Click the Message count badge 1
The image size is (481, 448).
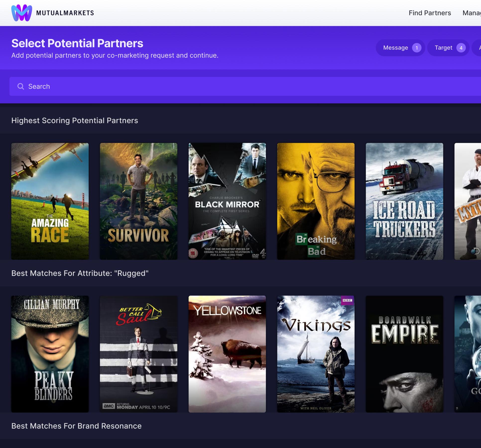point(417,48)
